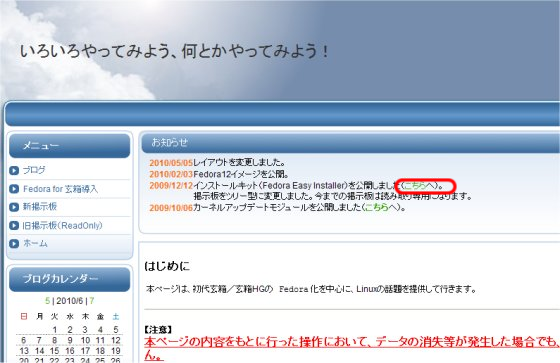Click the 【注意】 label
This screenshot has height=363, width=560.
[158, 329]
